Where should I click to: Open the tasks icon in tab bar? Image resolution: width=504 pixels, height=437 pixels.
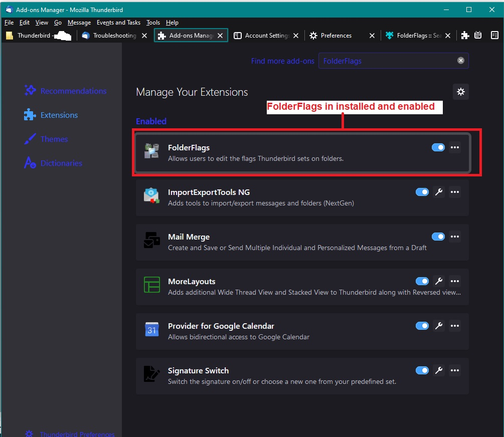point(494,36)
